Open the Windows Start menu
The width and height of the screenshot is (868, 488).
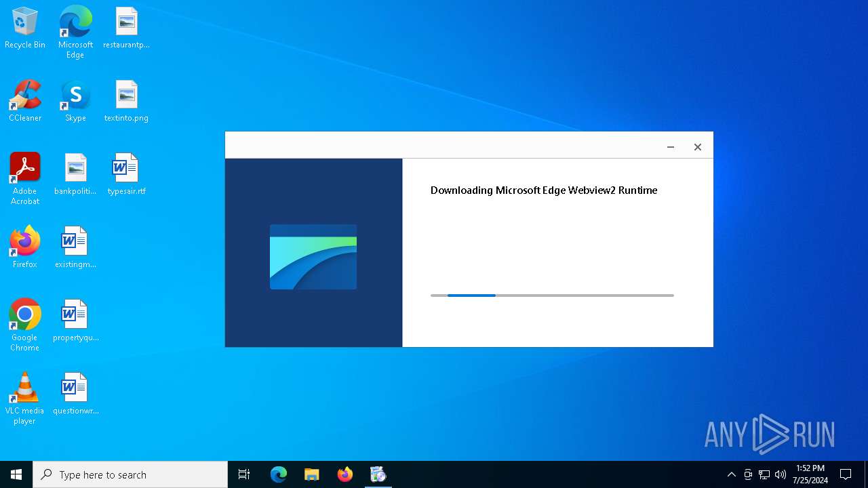[16, 474]
